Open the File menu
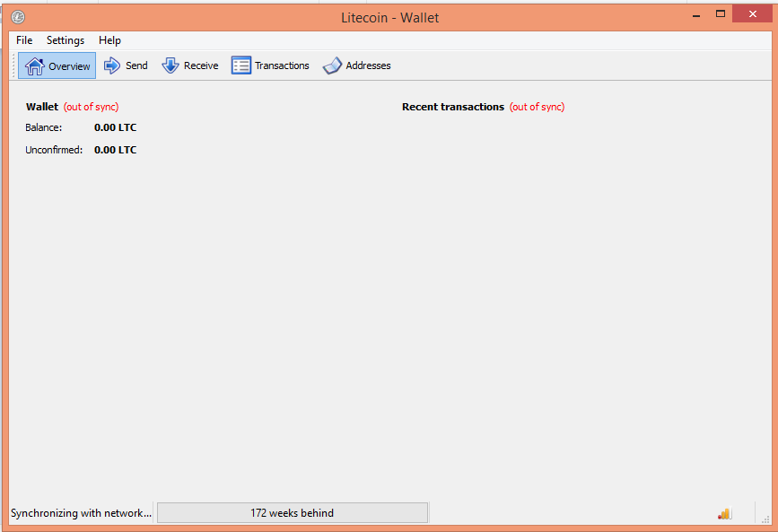 (x=24, y=40)
